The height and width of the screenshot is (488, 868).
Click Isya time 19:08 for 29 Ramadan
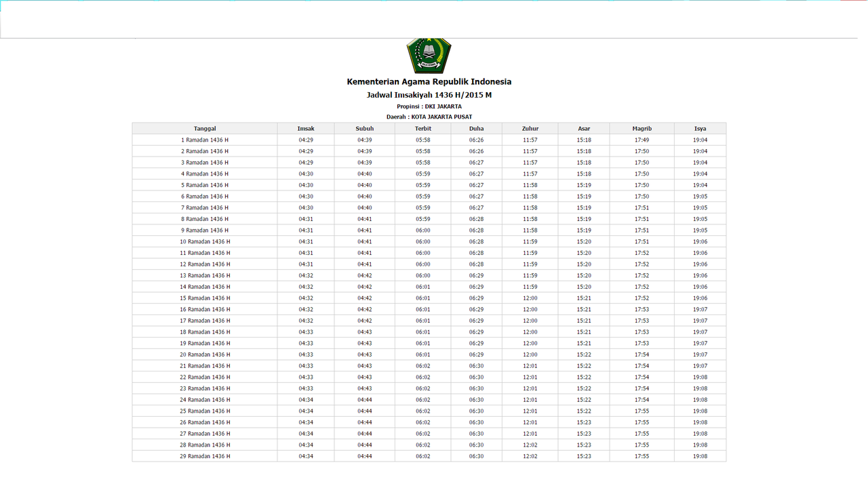(701, 456)
